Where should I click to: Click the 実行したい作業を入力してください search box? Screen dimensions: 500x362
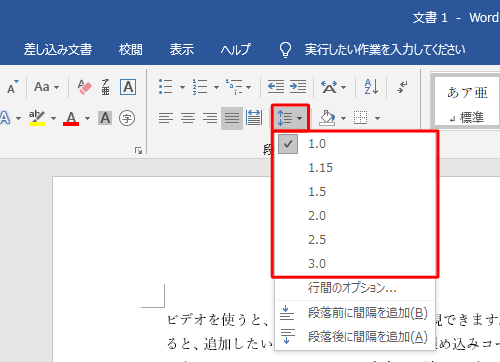coord(385,49)
